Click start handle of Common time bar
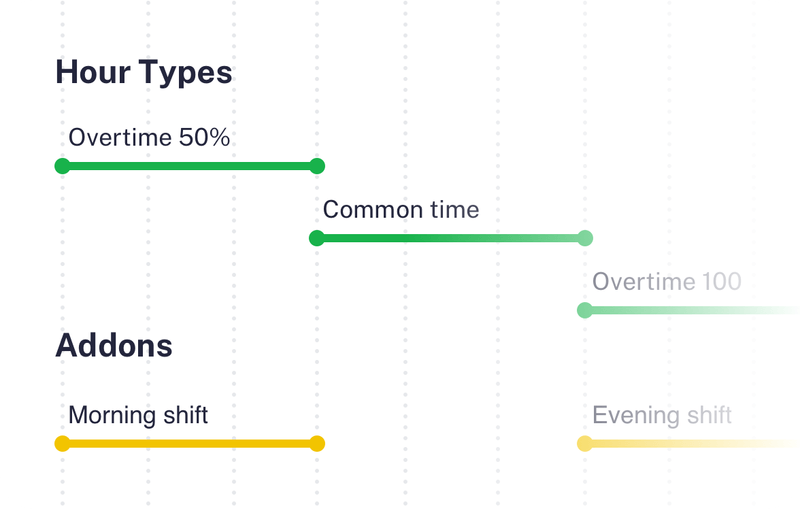800x509 pixels. (x=317, y=238)
